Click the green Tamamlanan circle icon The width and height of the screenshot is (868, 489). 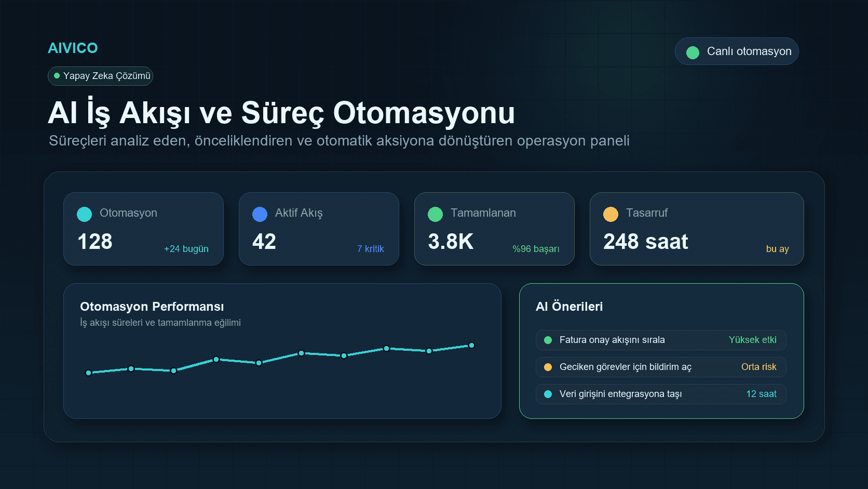point(435,214)
